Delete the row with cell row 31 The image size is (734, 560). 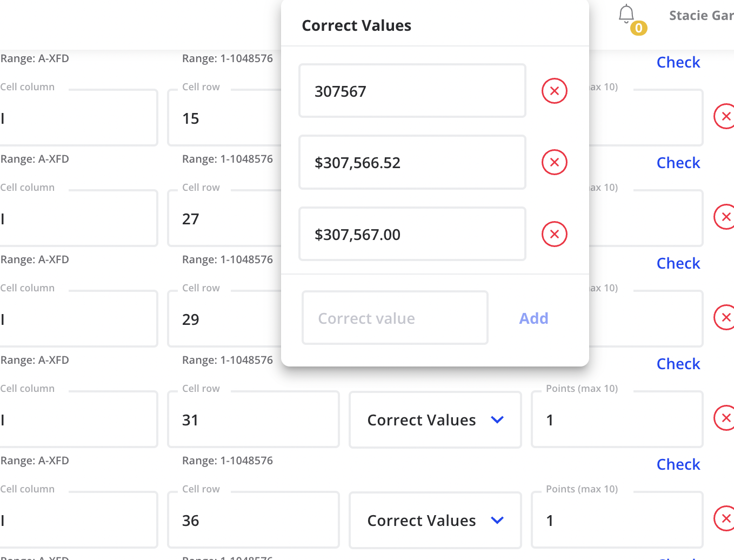coord(725,418)
